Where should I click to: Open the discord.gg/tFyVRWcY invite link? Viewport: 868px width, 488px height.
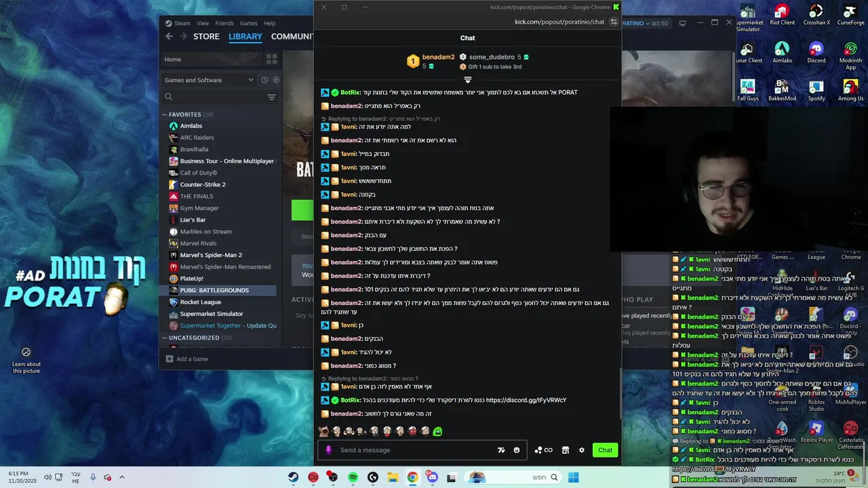point(526,400)
